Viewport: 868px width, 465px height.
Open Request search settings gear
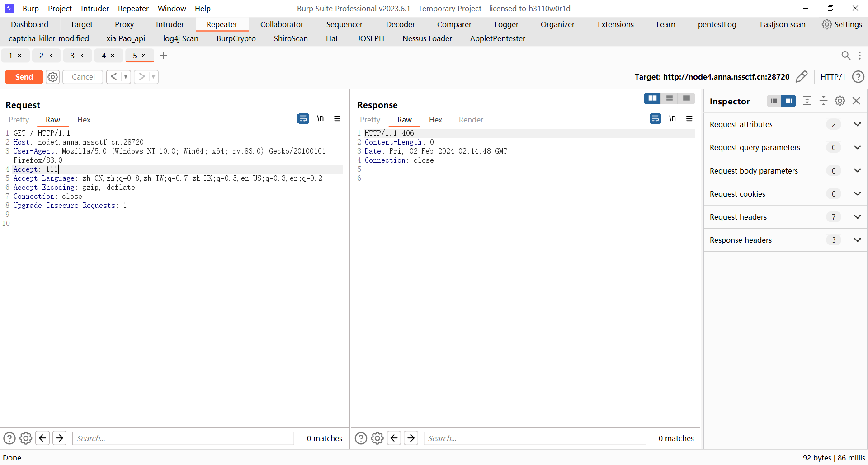click(x=26, y=438)
